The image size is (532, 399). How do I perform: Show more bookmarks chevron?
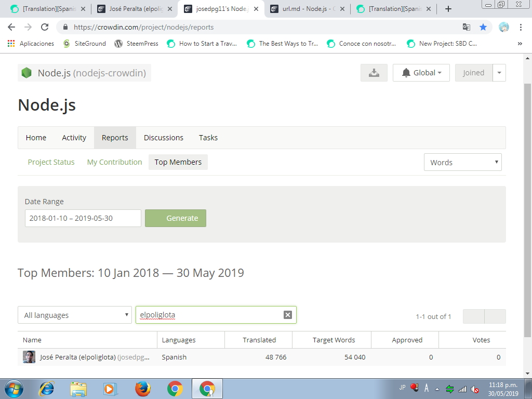(520, 44)
